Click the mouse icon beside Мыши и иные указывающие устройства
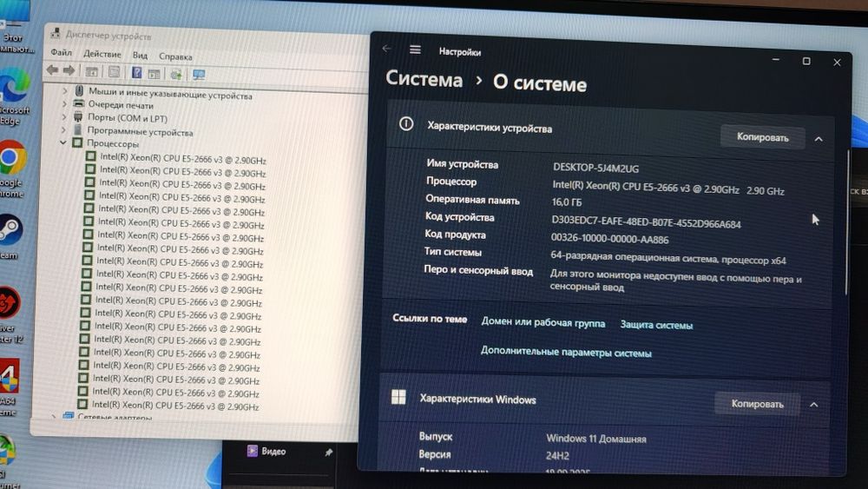Image resolution: width=868 pixels, height=489 pixels. coord(79,91)
